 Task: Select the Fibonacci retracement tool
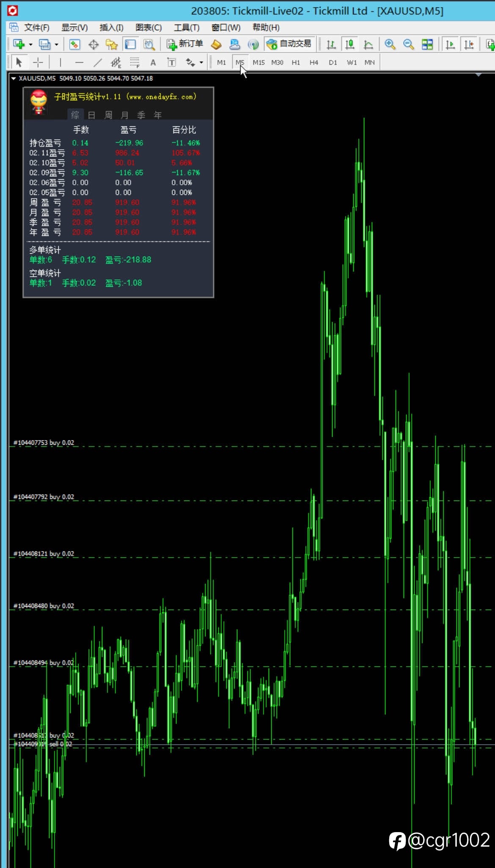(x=135, y=63)
